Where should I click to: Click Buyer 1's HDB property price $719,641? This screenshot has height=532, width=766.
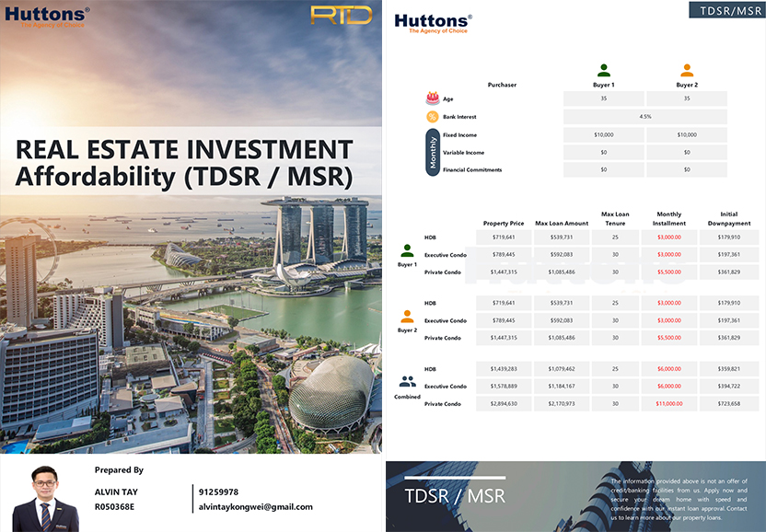click(504, 237)
